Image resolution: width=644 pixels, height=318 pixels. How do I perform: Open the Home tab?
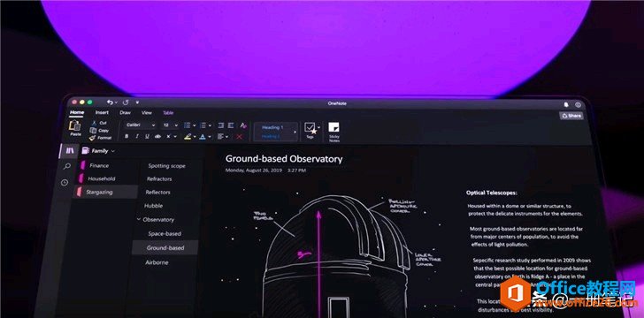click(77, 112)
